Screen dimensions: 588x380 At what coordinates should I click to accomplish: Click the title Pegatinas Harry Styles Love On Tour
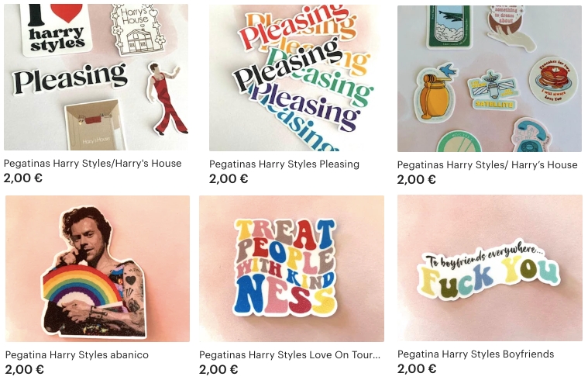[x=290, y=355]
